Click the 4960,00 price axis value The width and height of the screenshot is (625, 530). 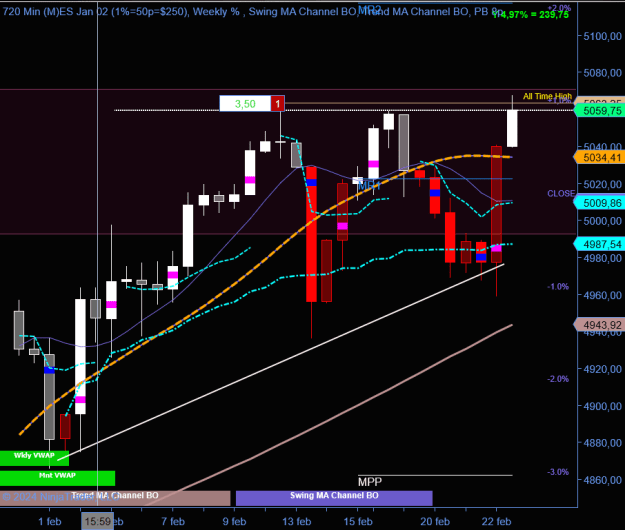click(x=602, y=295)
